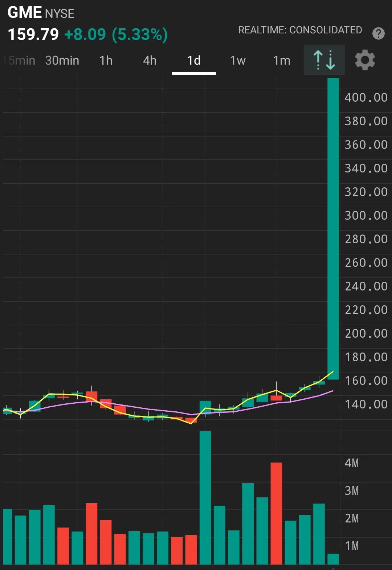Tap the 300.00 price axis label
Viewport: 392px width, 570px height.
[x=366, y=215]
